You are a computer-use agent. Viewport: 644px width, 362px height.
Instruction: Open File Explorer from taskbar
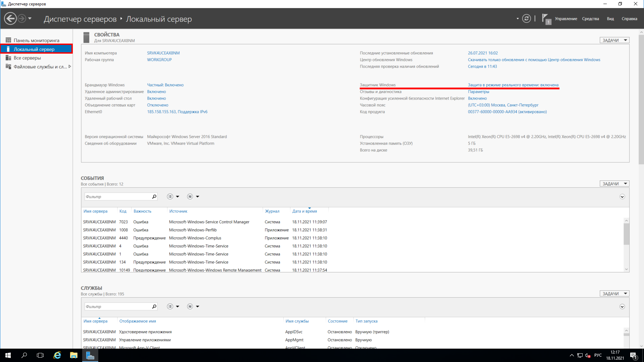[73, 355]
